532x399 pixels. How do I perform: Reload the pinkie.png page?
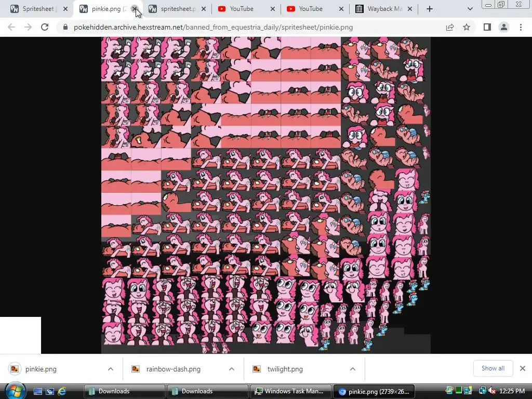45,27
